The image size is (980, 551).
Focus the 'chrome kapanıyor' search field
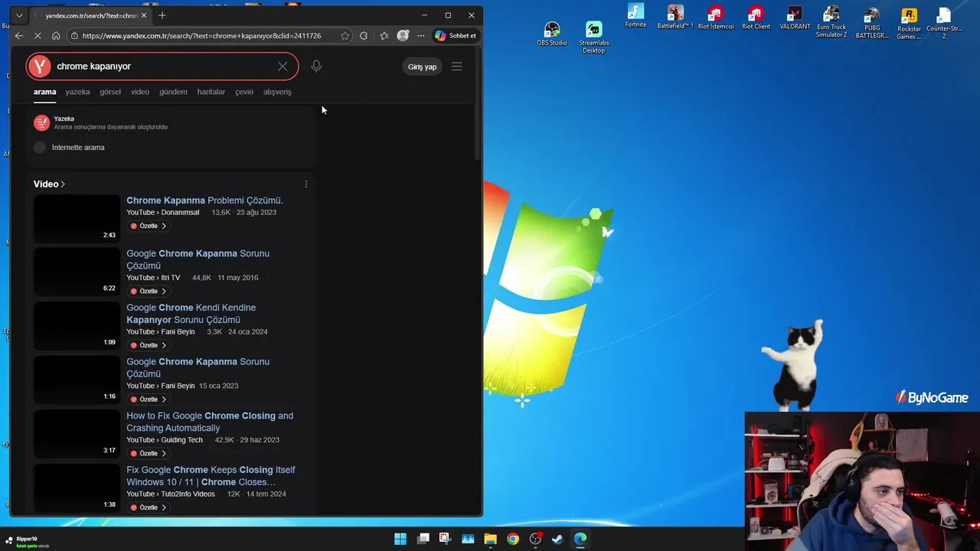162,67
